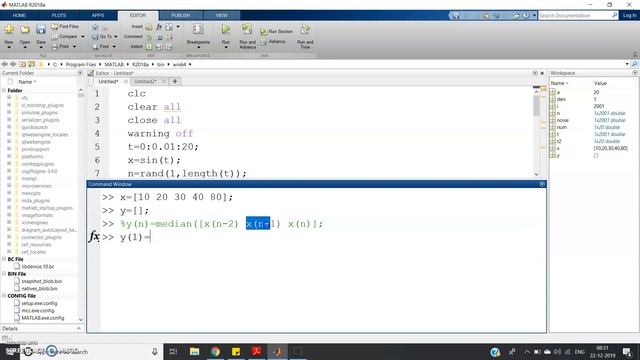This screenshot has width=640, height=360.
Task: Select setup.exe.config file
Action: click(x=39, y=303)
